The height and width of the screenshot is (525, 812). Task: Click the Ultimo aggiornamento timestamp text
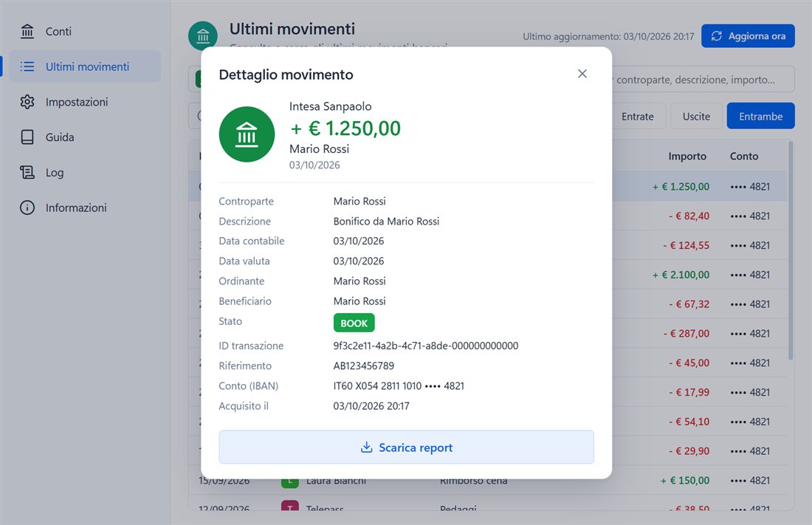coord(608,36)
